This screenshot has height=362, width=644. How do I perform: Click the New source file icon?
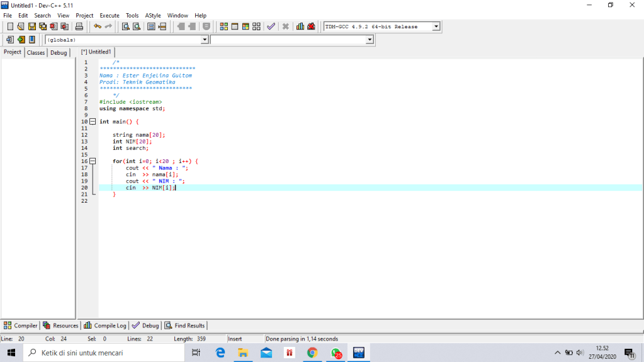(10, 26)
